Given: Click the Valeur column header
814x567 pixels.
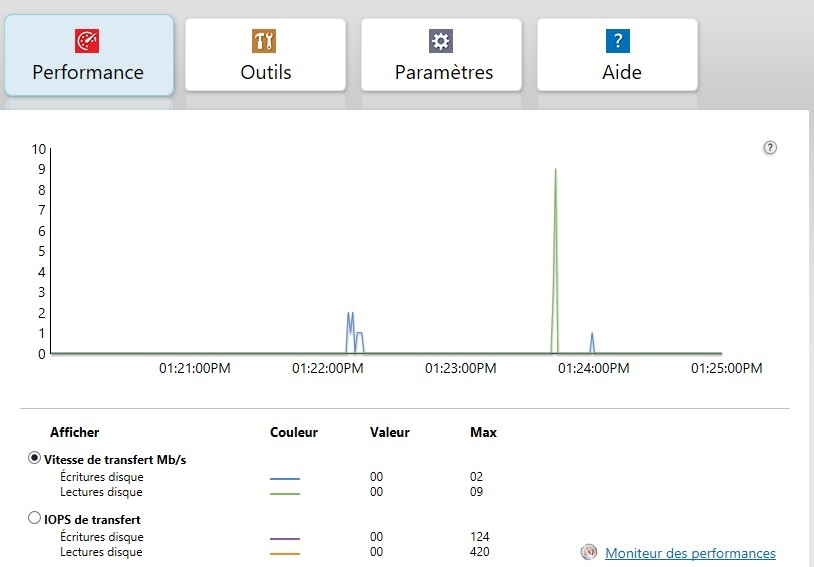Looking at the screenshot, I should 390,433.
